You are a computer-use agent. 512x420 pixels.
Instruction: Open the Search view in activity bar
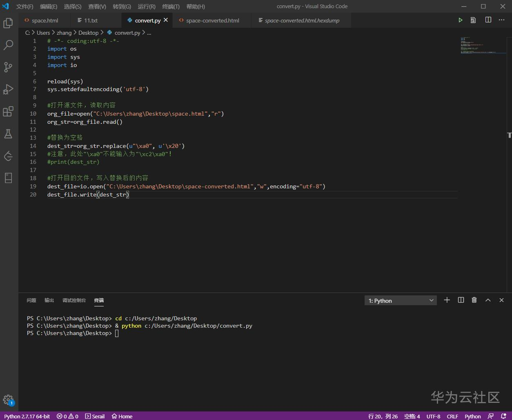tap(8, 45)
